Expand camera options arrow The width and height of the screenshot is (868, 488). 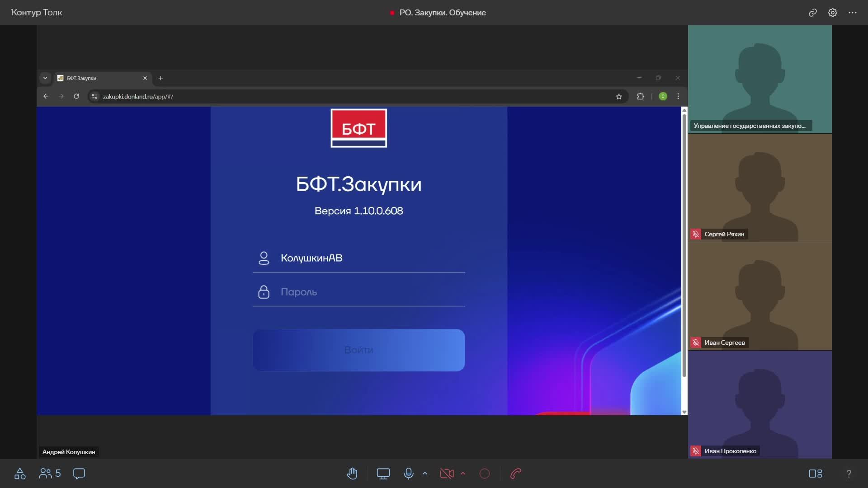click(463, 474)
